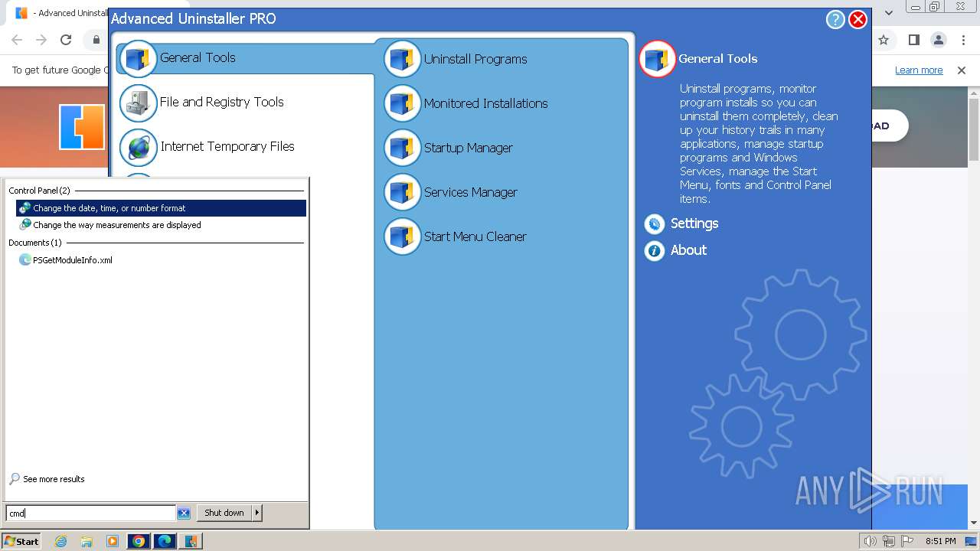Select the General Tools category icon
Screen dimensions: 980x551
click(138, 58)
